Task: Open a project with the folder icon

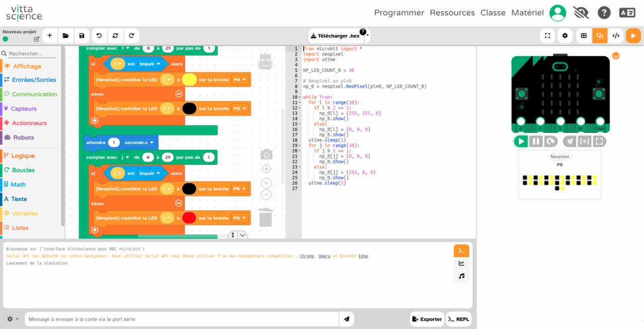Action: [65, 36]
